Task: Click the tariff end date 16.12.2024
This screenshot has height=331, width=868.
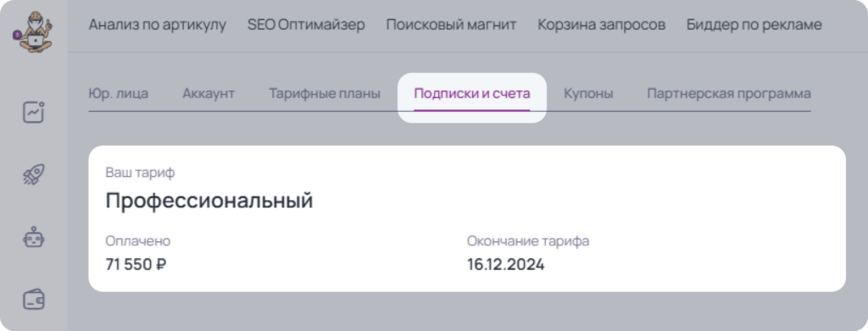Action: pos(505,265)
